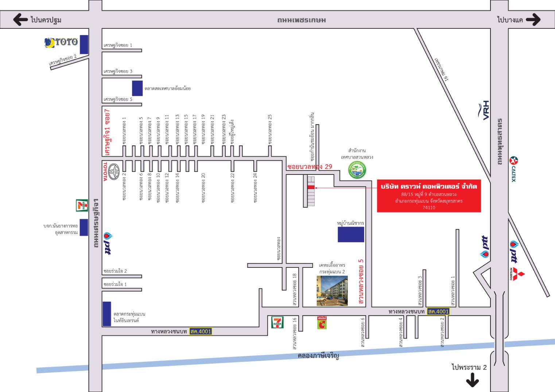555x392 pixels.
Task: Click the คลองภาษีเจริญ canal label
Action: [x=318, y=356]
